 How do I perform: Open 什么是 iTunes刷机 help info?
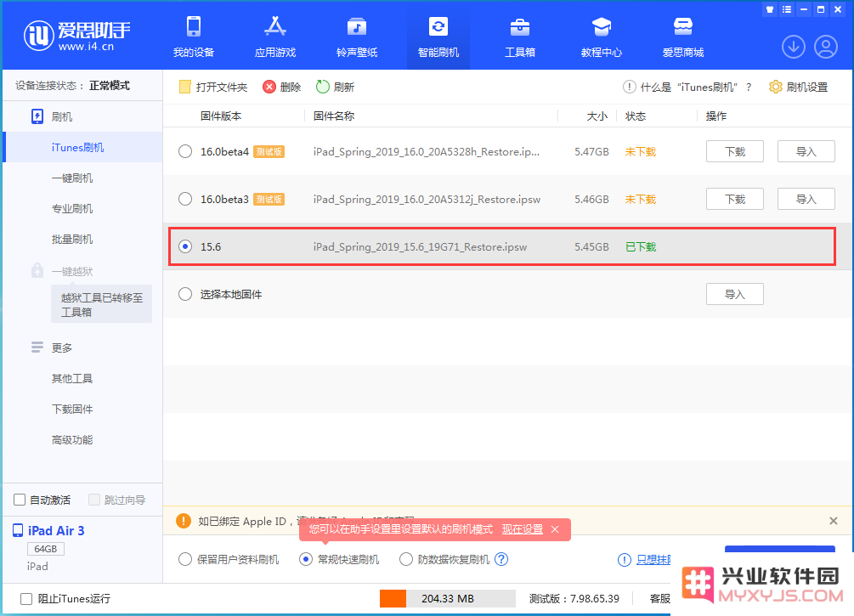tap(687, 88)
